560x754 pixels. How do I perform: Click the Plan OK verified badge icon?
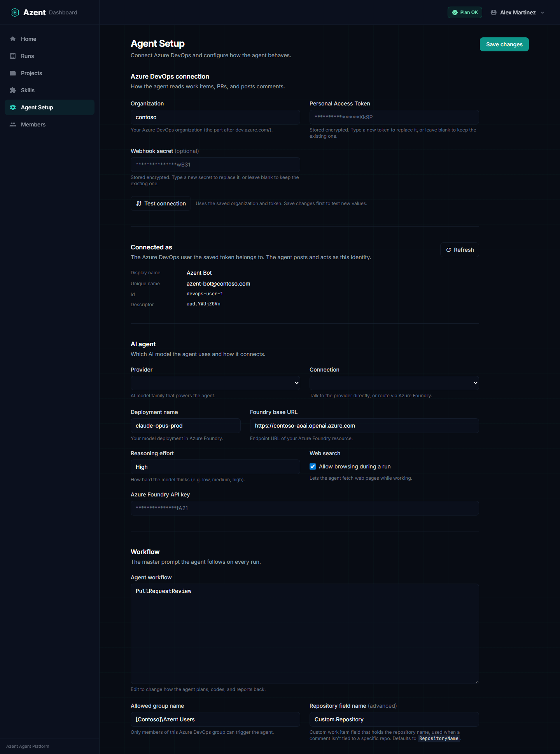[455, 12]
